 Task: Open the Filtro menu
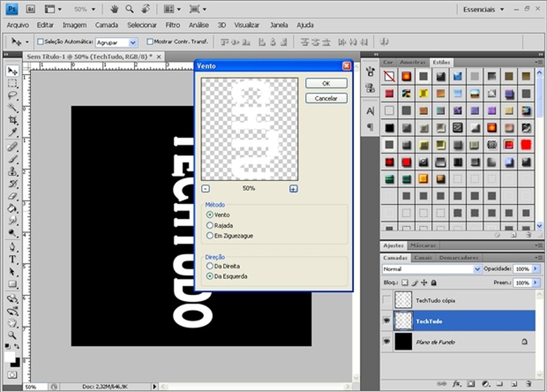[x=172, y=25]
